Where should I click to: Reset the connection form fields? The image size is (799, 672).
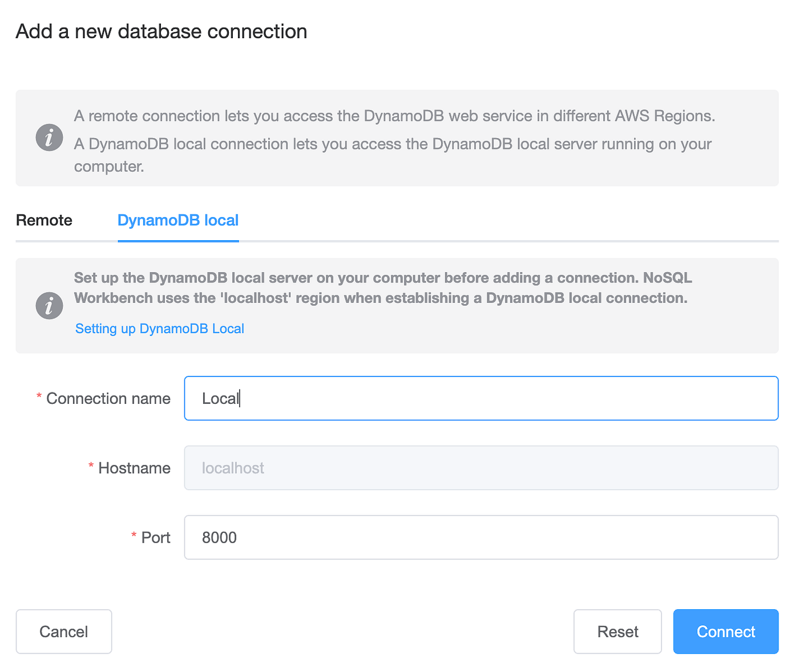[x=618, y=631]
